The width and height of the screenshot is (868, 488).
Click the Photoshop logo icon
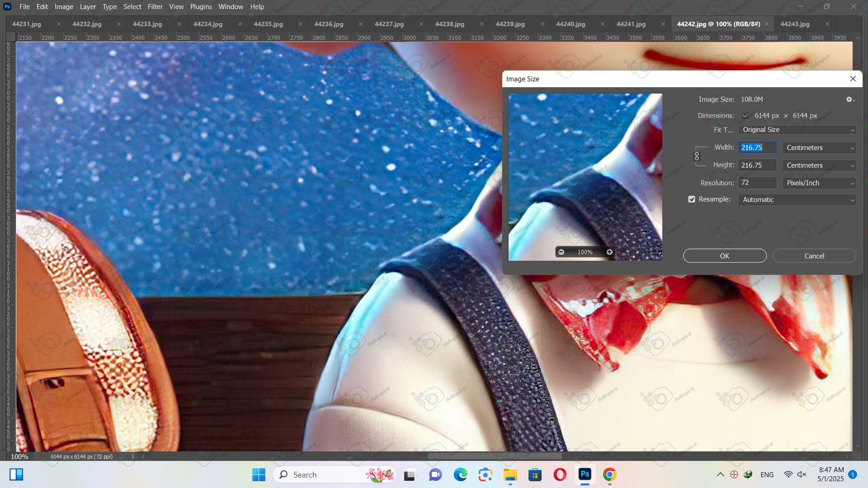[x=7, y=7]
